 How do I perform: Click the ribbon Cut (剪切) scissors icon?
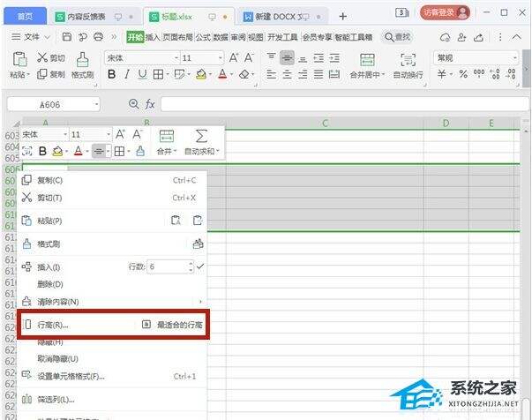(x=42, y=57)
